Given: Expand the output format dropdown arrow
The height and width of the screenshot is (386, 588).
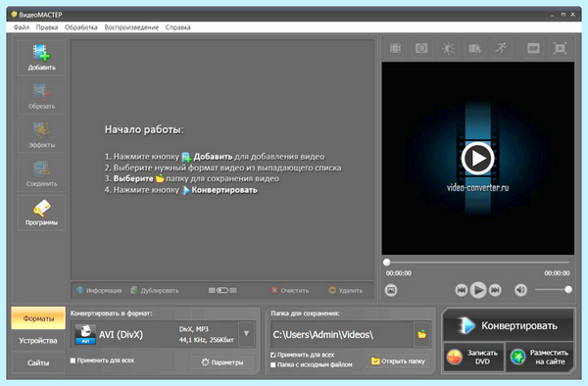Looking at the screenshot, I should pyautogui.click(x=246, y=333).
